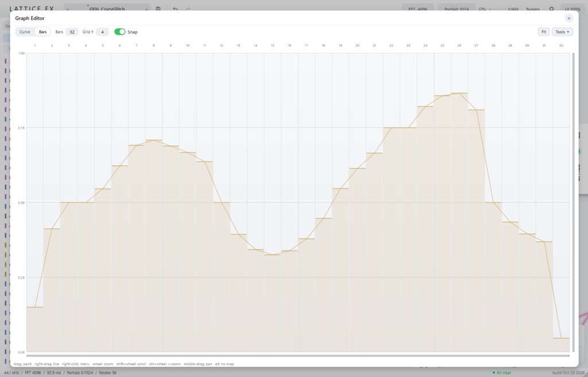Select the Bars mode tab
This screenshot has width=588, height=377.
pos(42,32)
